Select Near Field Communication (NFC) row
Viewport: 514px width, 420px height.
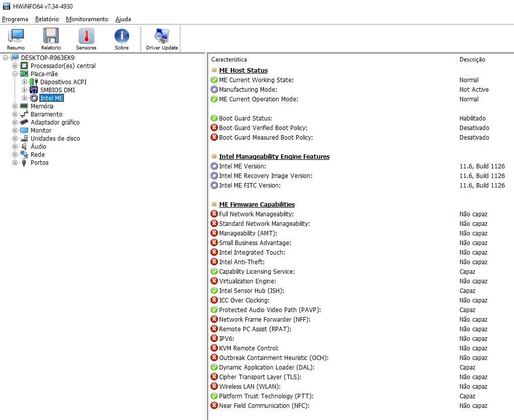tap(361, 405)
